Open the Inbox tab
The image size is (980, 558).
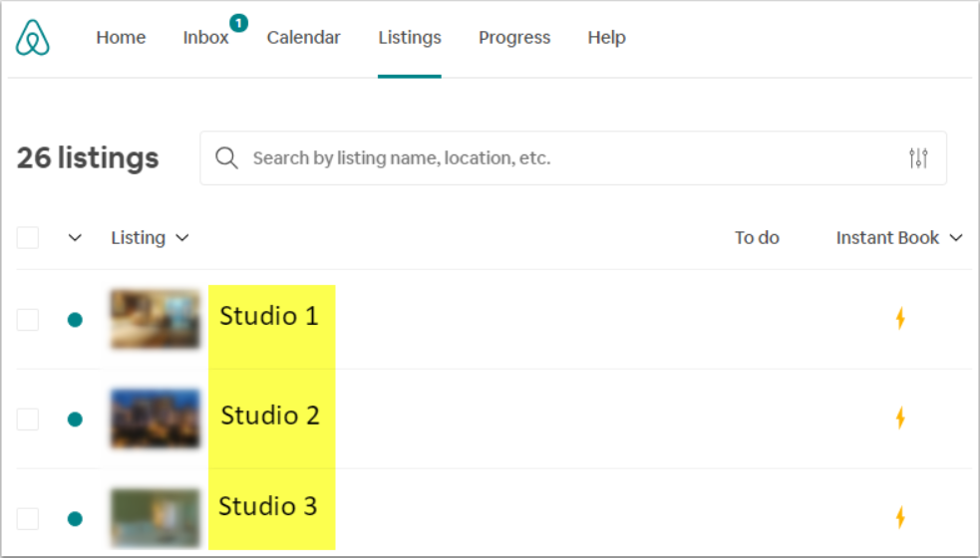[205, 38]
